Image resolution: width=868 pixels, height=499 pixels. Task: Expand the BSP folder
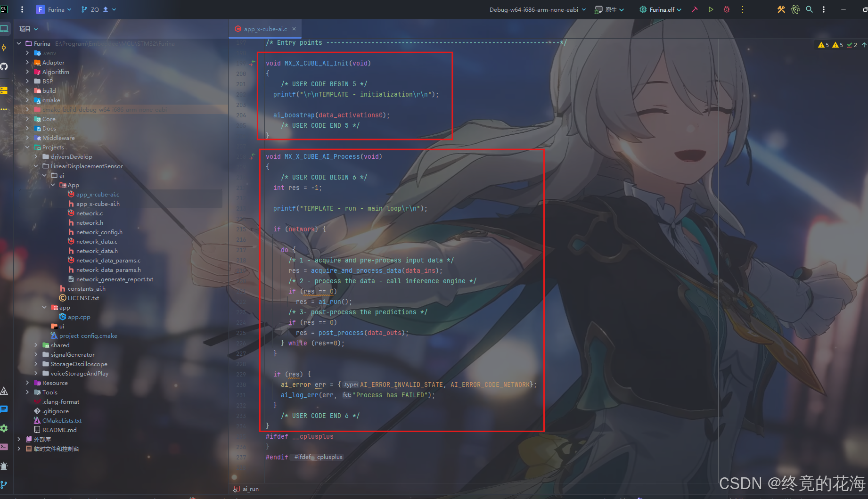[27, 81]
